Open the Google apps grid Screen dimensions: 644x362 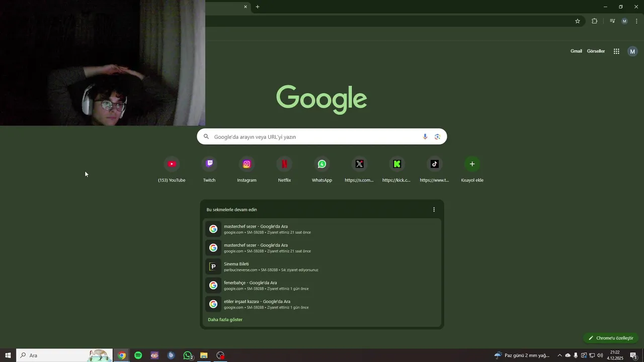pos(616,51)
